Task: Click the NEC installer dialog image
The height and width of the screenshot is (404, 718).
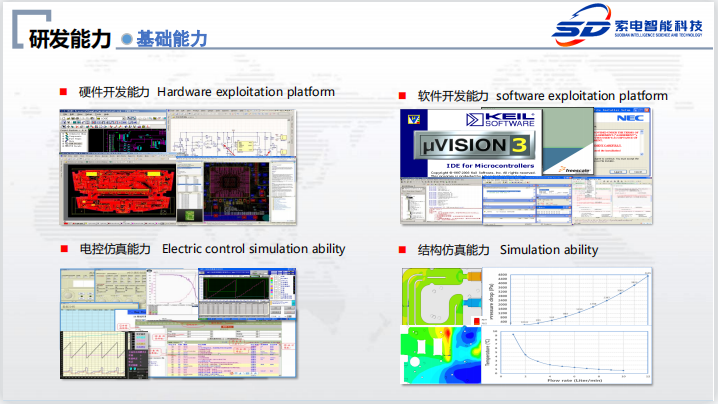Action: click(x=622, y=142)
